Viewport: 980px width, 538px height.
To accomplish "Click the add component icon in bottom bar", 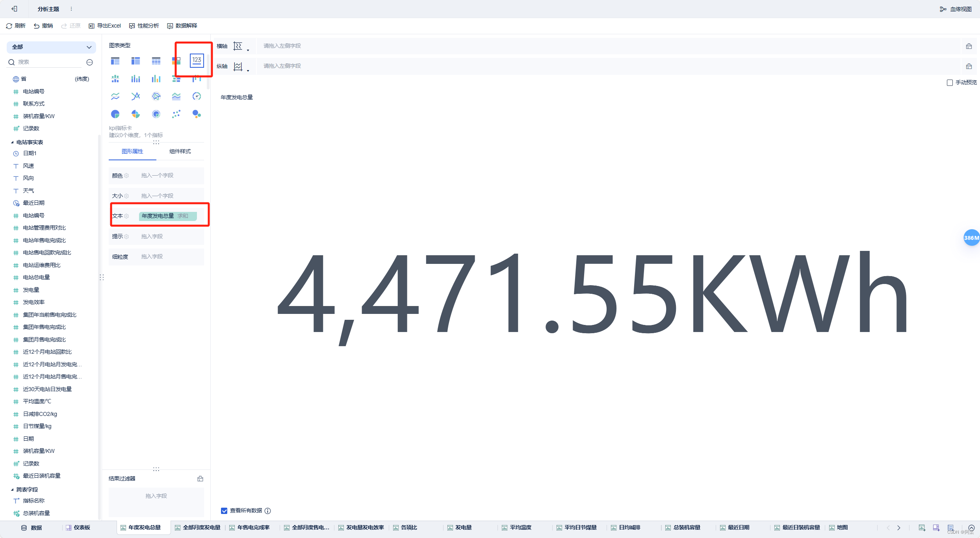I will 922,528.
